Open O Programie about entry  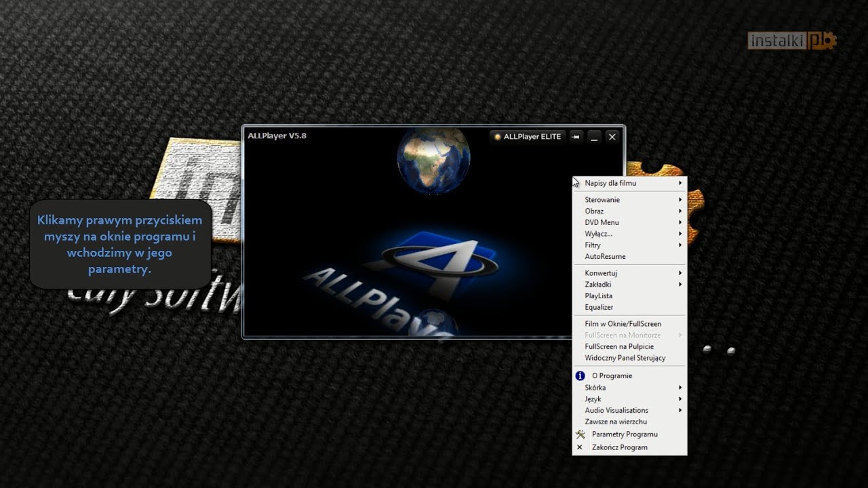pyautogui.click(x=629, y=375)
